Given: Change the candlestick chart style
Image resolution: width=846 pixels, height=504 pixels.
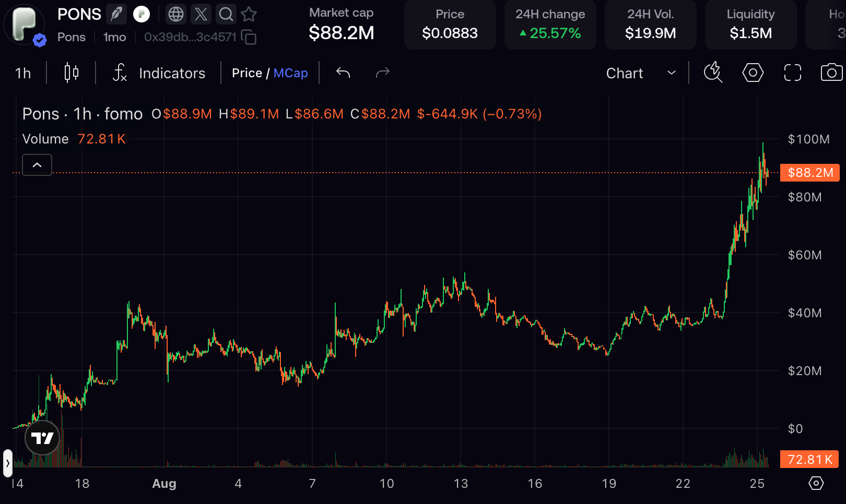Looking at the screenshot, I should [x=72, y=73].
